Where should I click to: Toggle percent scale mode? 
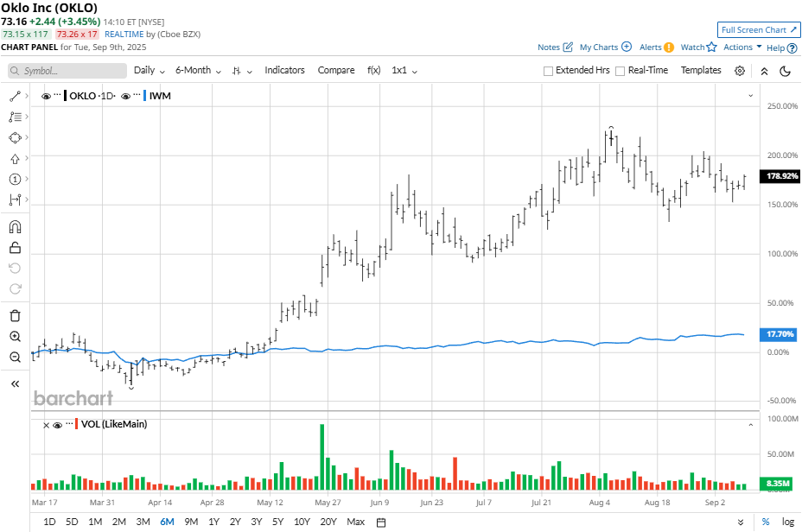[766, 522]
